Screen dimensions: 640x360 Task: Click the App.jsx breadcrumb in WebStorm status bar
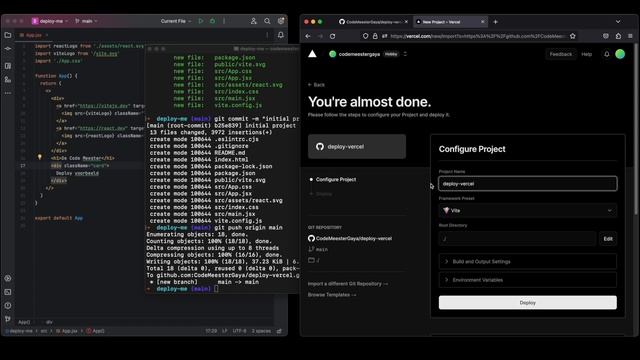[67, 331]
